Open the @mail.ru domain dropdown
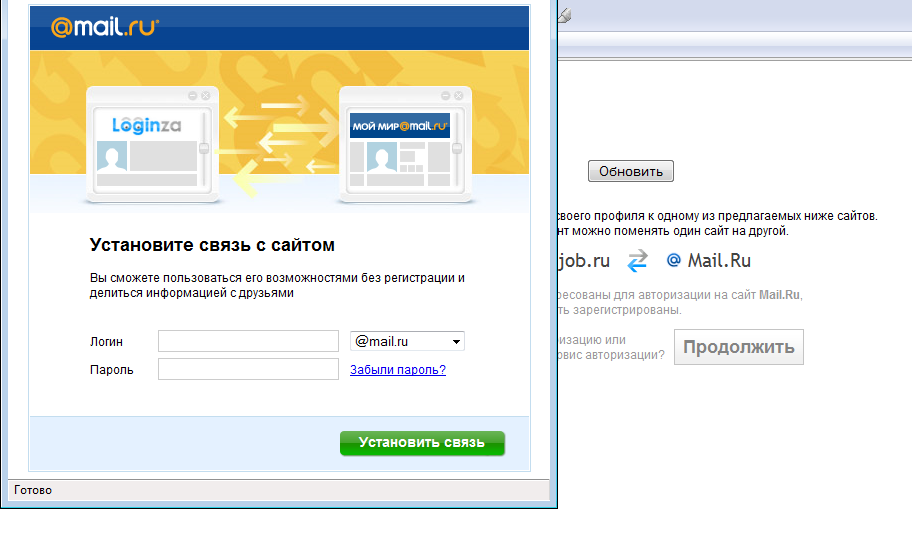Viewport: 912px width, 534px height. point(407,342)
